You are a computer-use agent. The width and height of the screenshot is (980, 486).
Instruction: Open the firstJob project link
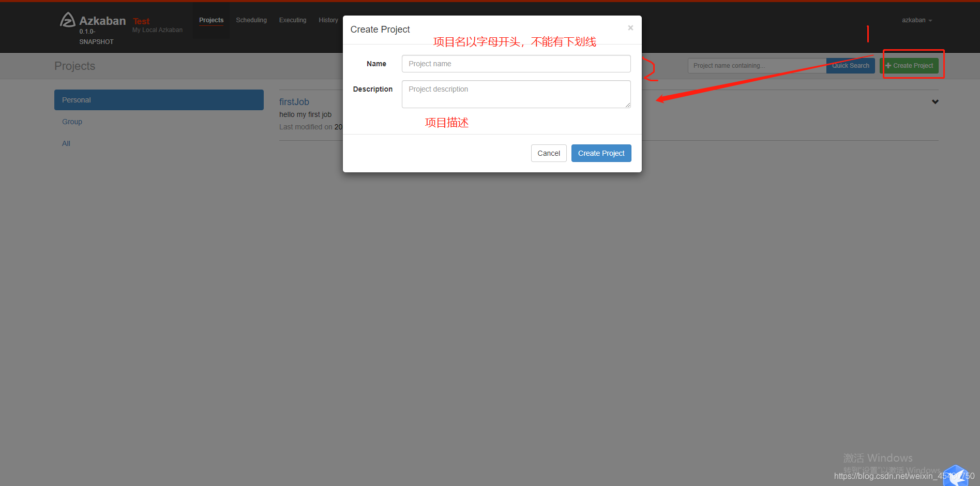pos(294,102)
